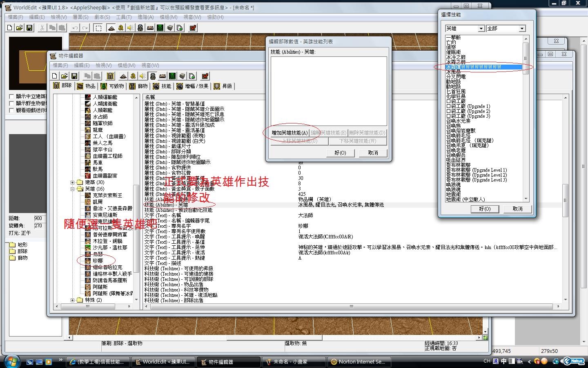Switch to Norton Internet Security taskbar button
588x368 pixels.
click(x=360, y=362)
